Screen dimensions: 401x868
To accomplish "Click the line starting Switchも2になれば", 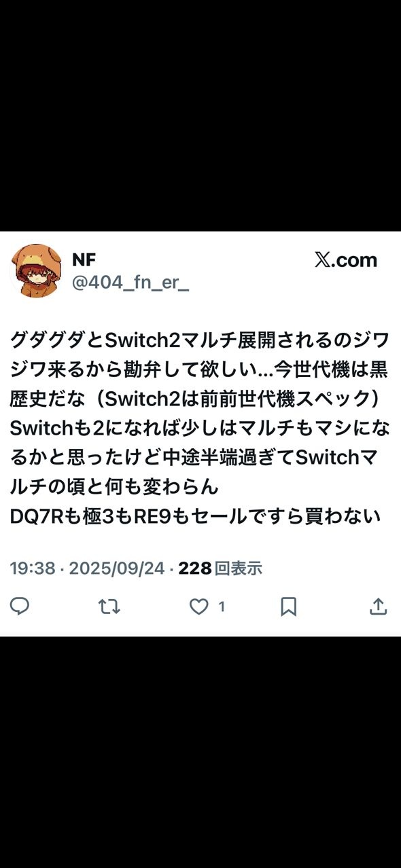I will pyautogui.click(x=200, y=427).
